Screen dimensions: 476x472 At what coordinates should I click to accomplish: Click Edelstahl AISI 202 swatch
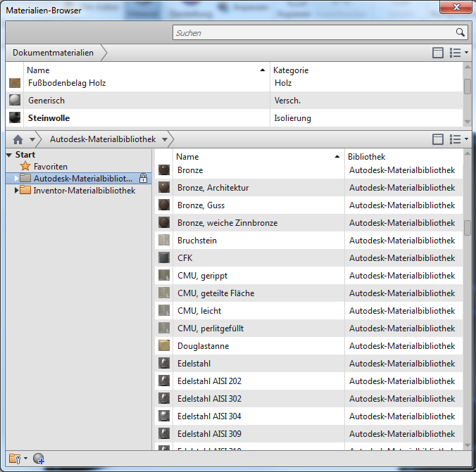[x=164, y=381]
